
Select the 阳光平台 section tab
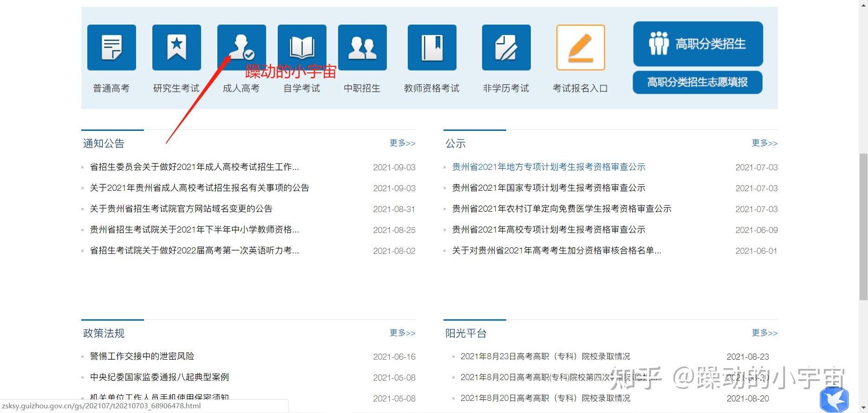point(466,333)
